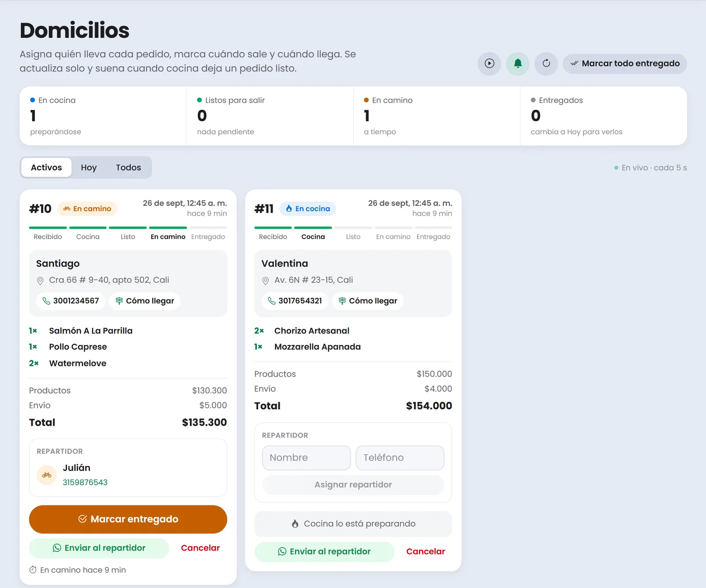
Task: Click Marcar entregado on order #10
Action: pyautogui.click(x=128, y=519)
